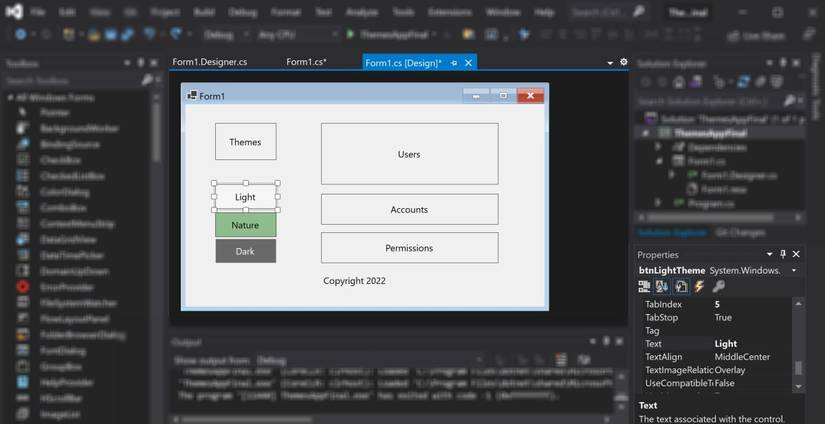Viewport: 825px width, 424px height.
Task: Close the Properties window
Action: (796, 254)
